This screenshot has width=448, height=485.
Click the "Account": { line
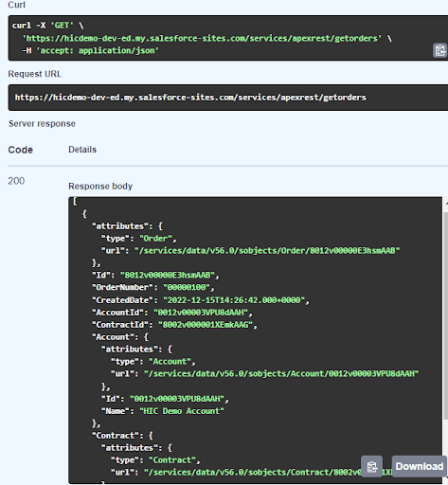(120, 337)
